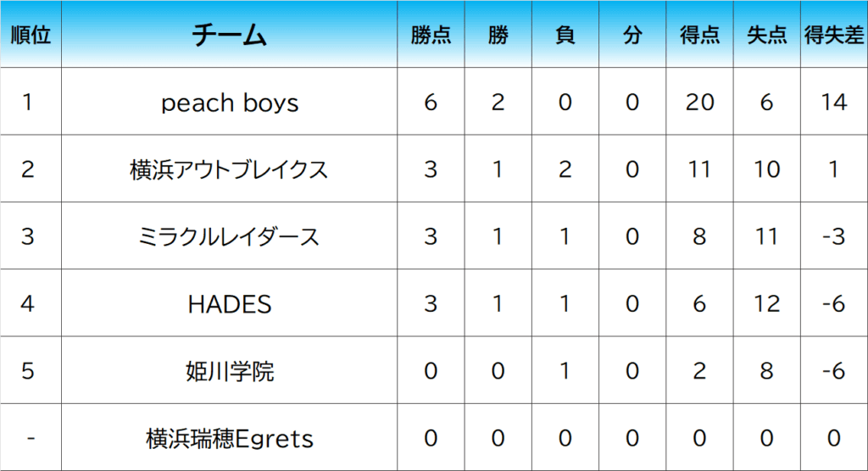Click the 得失差 column header
868x471 pixels.
tap(834, 35)
